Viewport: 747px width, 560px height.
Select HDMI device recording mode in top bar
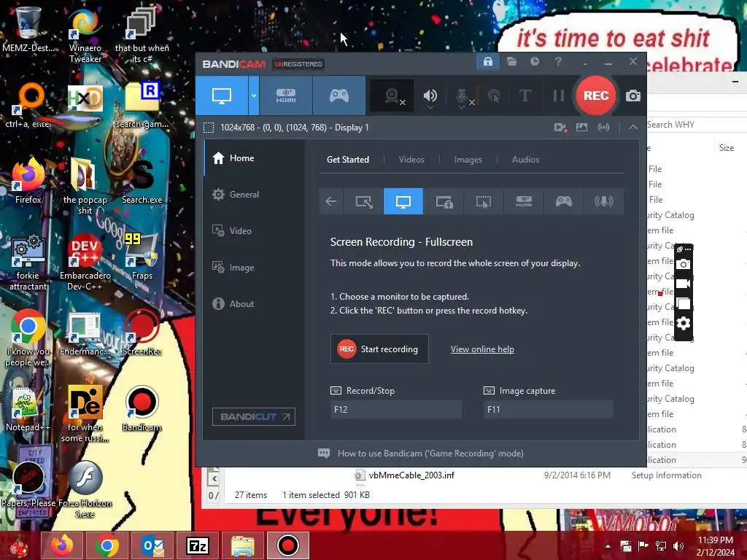pyautogui.click(x=286, y=96)
